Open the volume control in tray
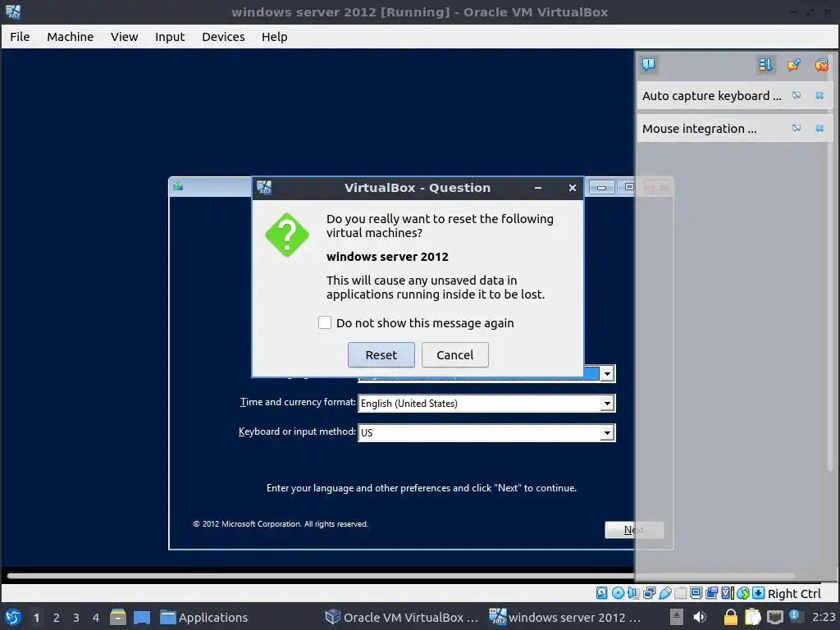Screen dimensions: 840x630 pos(700,617)
